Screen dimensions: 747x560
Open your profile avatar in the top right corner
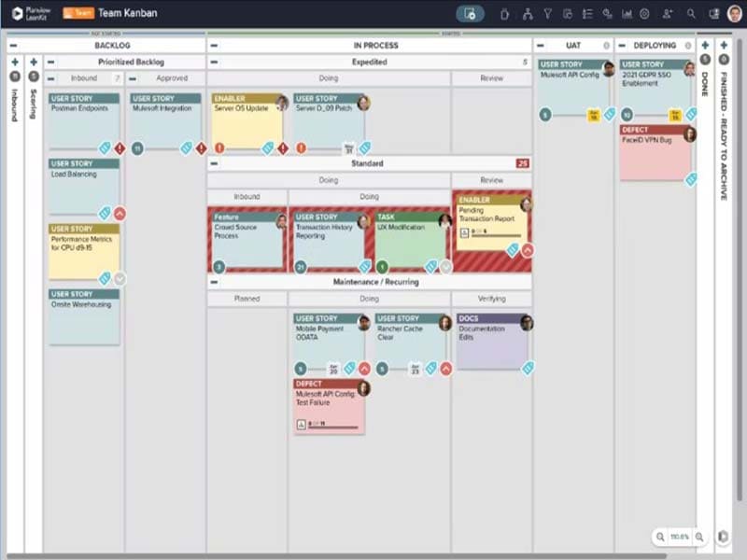click(x=733, y=14)
